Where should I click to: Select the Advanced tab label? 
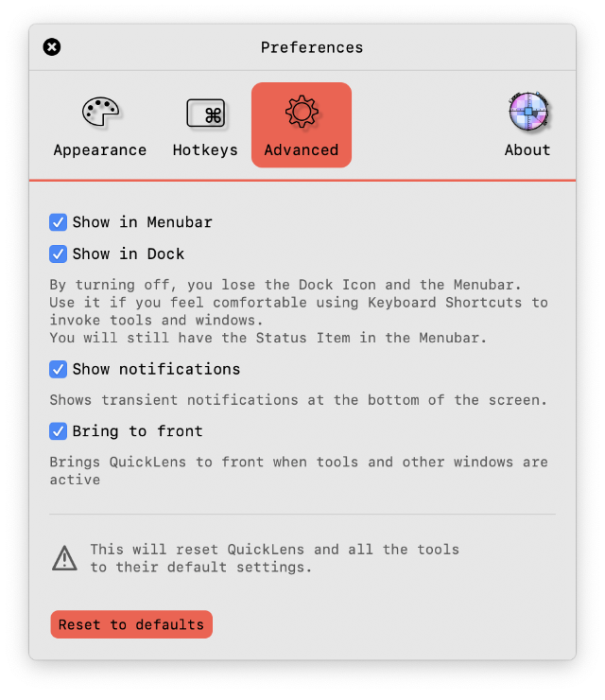[302, 150]
